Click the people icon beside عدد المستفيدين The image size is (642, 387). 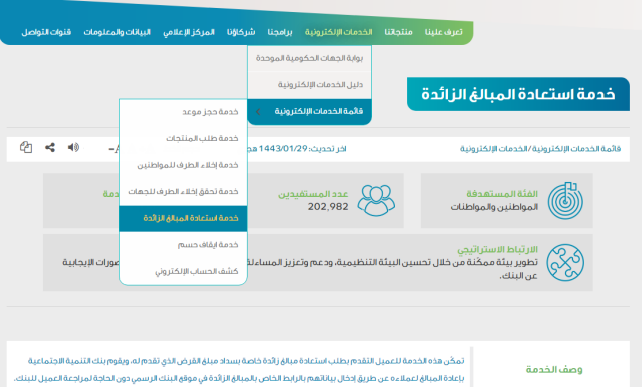pos(376,200)
